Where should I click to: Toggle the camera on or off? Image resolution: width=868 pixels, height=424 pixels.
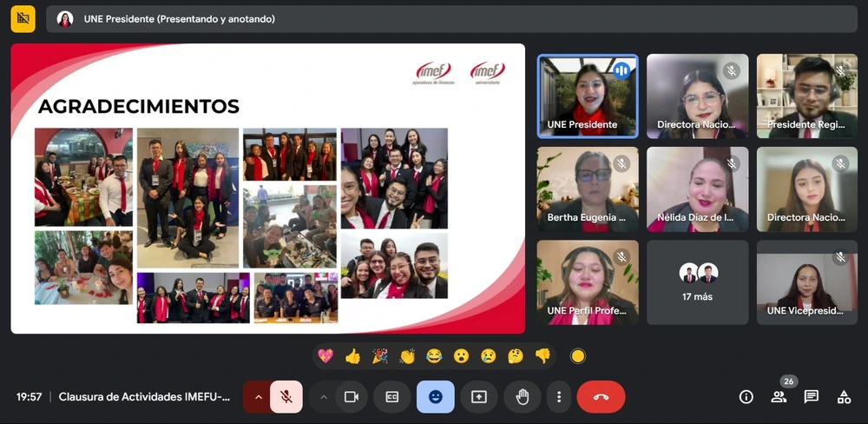352,397
